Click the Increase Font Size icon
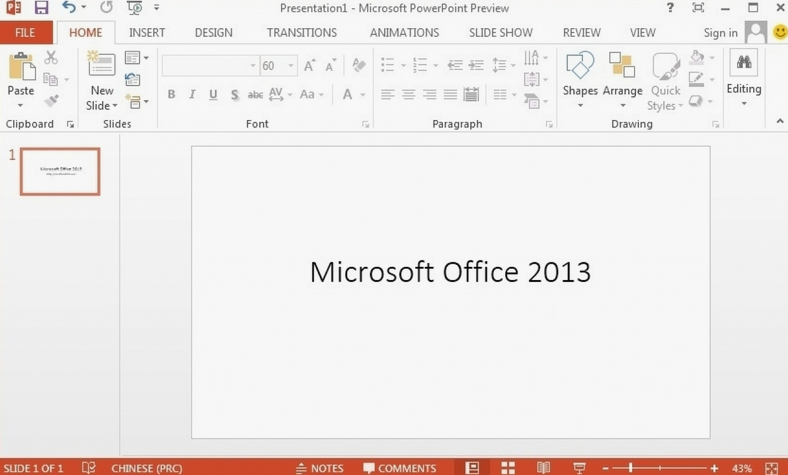Screen dimensions: 788x475 [x=310, y=66]
